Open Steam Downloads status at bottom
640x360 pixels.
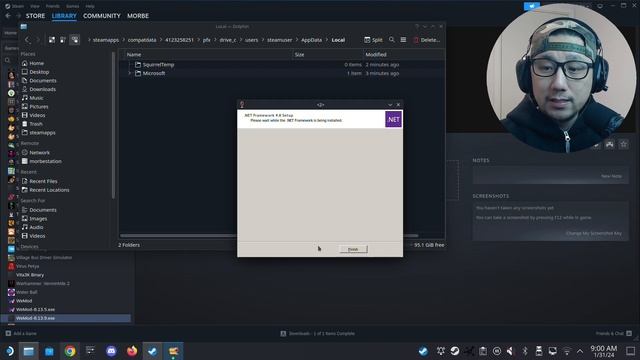tap(318, 333)
